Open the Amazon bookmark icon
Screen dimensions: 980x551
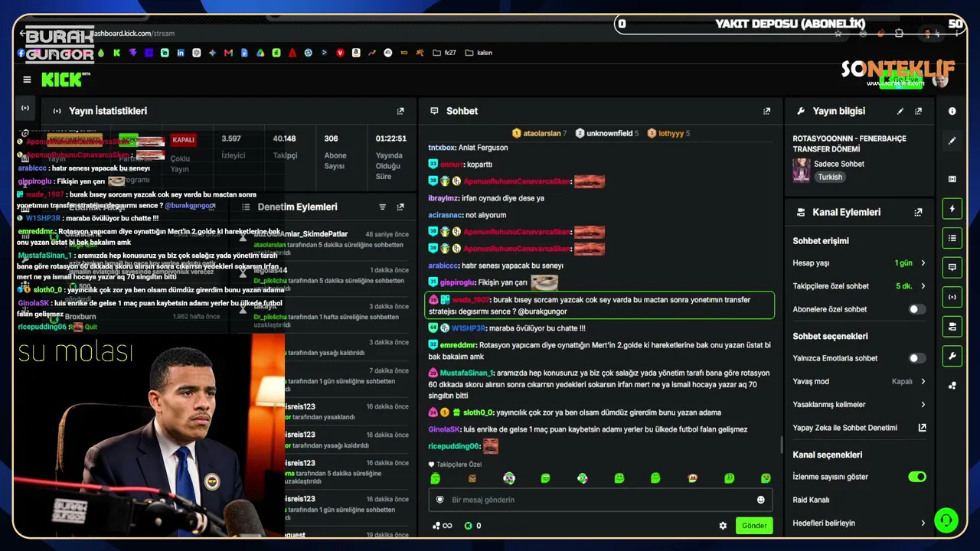356,53
